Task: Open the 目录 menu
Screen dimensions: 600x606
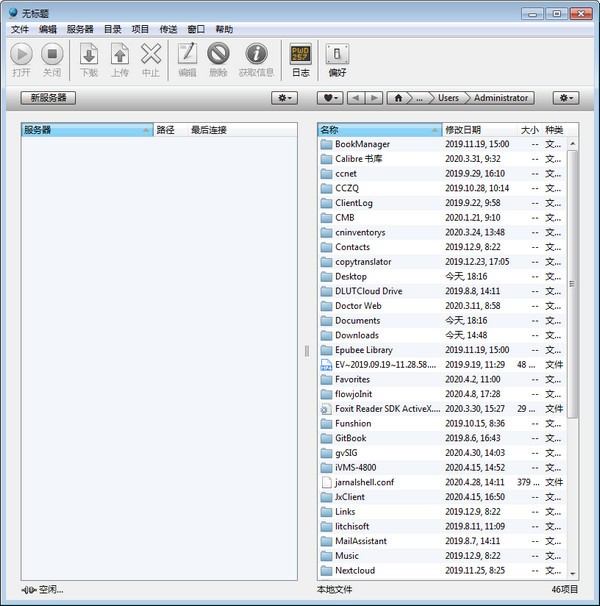Action: click(x=112, y=29)
